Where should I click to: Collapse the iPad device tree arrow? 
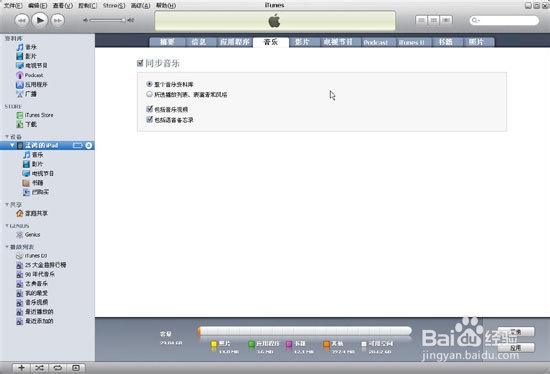pos(12,145)
